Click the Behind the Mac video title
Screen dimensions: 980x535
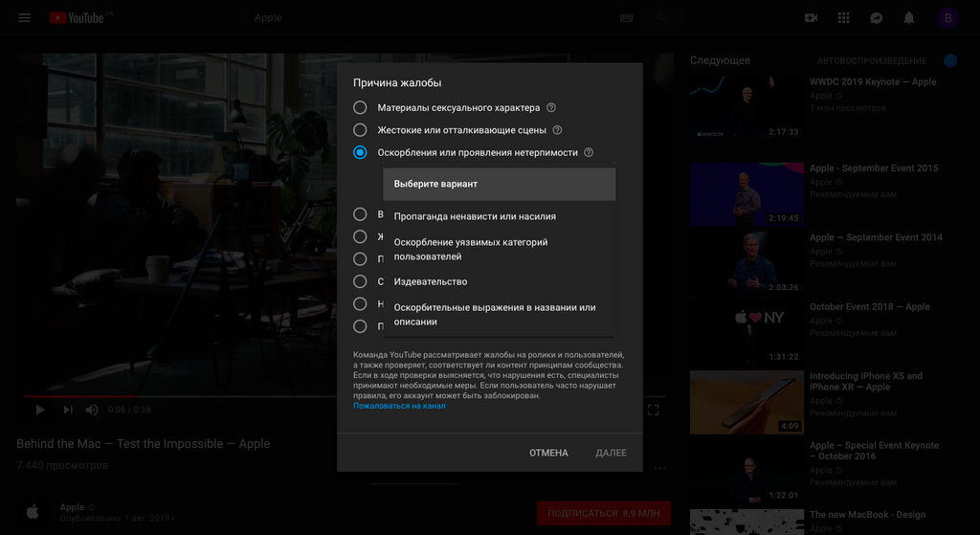click(144, 444)
